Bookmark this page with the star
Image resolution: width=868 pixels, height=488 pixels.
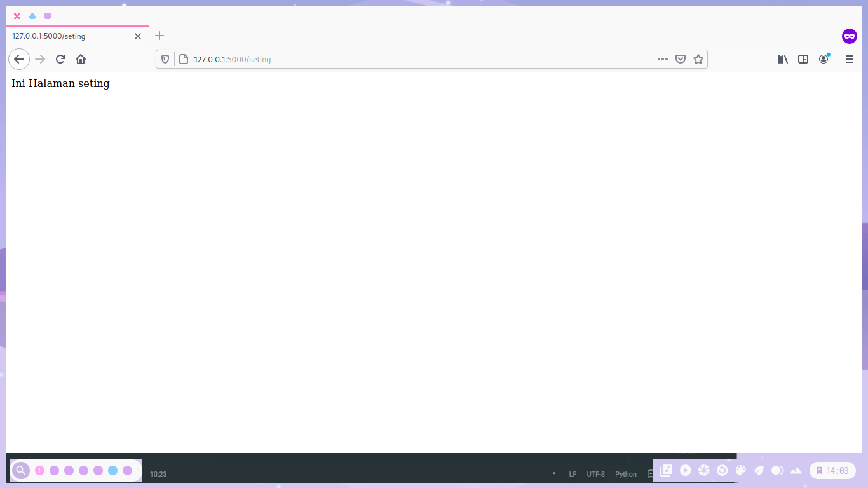point(698,59)
